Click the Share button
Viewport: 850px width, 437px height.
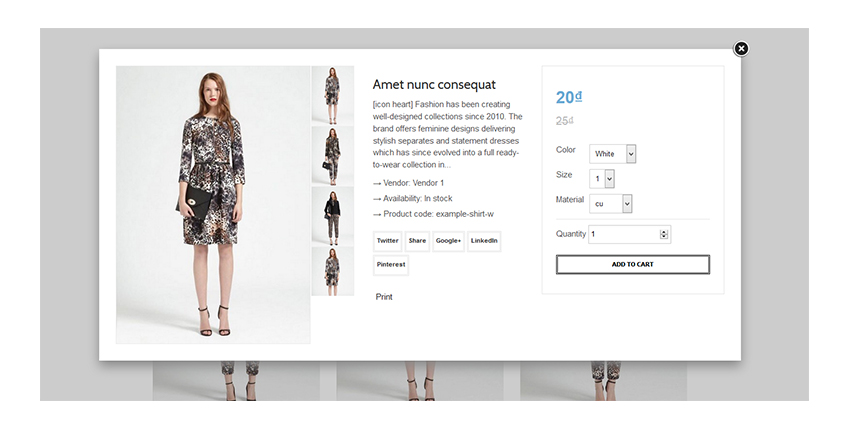click(417, 241)
